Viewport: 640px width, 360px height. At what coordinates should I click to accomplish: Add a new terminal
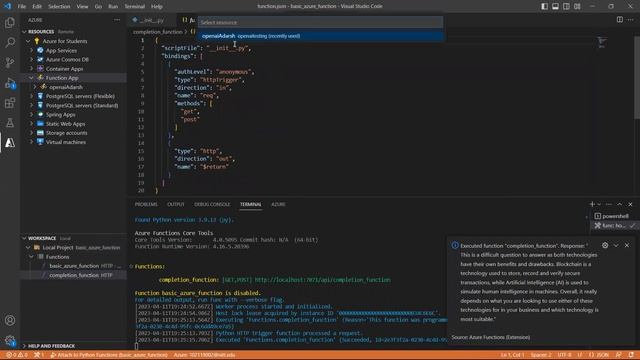pyautogui.click(x=592, y=204)
